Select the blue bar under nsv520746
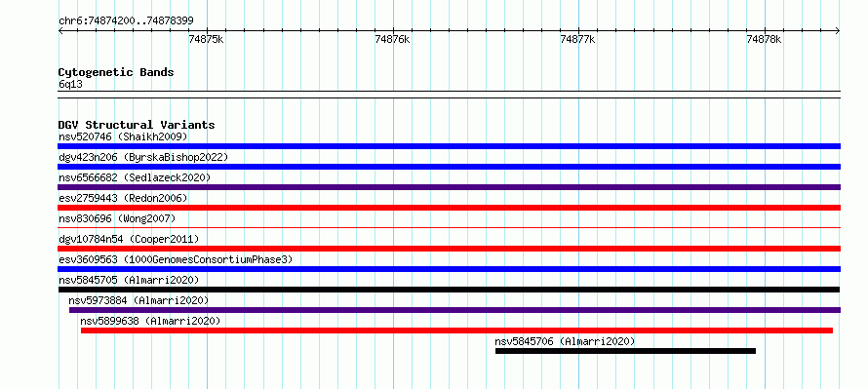Viewport: 868px width, 389px height. pyautogui.click(x=449, y=146)
